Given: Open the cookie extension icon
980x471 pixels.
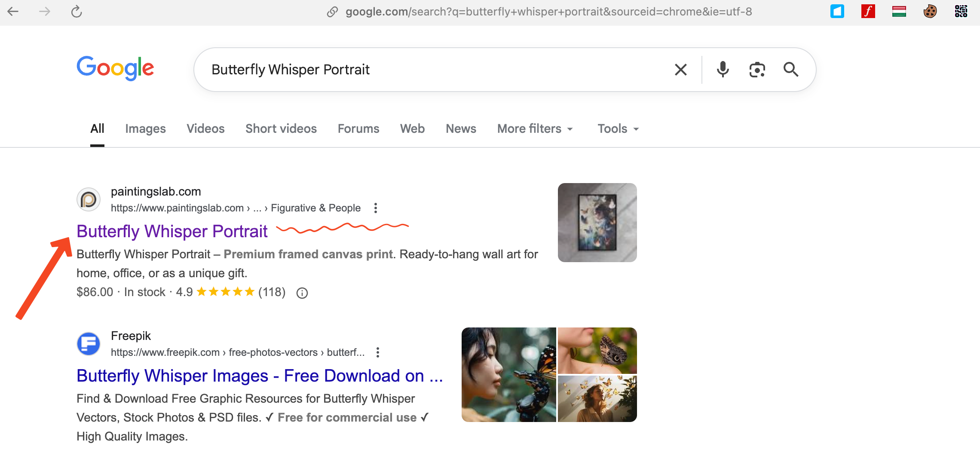Looking at the screenshot, I should 930,11.
